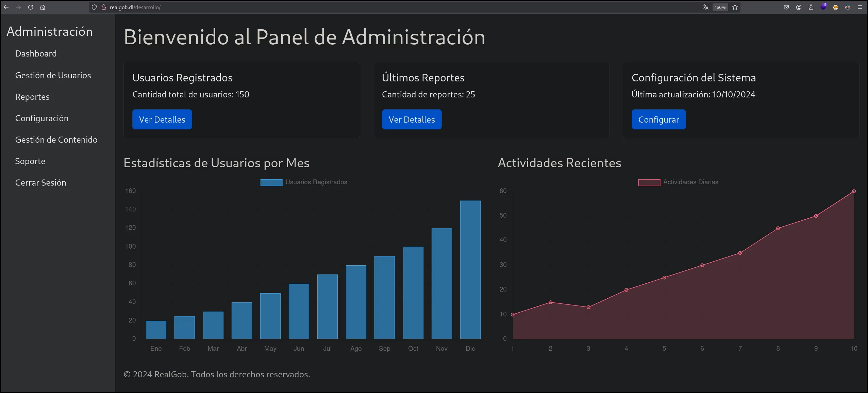Toggle Actividades Diarias dataset in legend
This screenshot has height=393, width=868.
(678, 182)
